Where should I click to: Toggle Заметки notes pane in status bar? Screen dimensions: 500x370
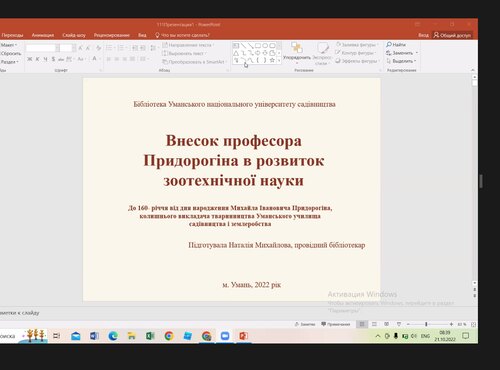(305, 324)
